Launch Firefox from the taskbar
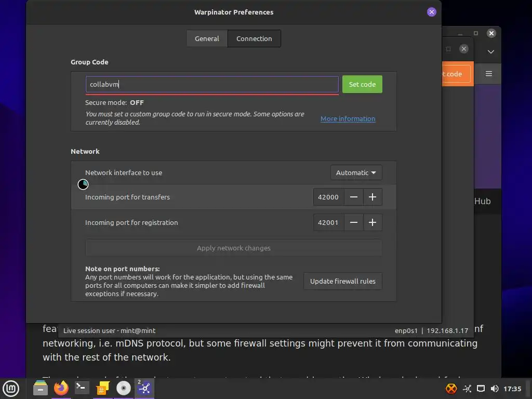 pyautogui.click(x=61, y=388)
